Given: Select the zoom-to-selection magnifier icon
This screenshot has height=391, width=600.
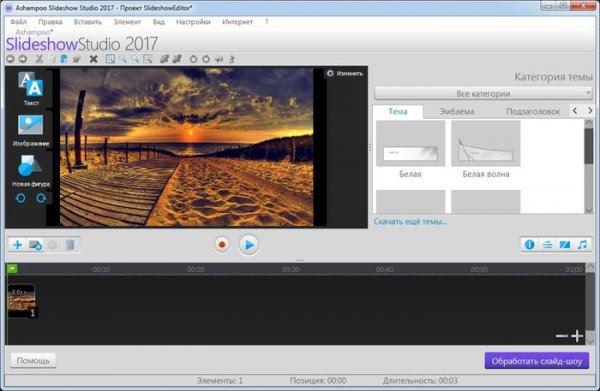Looking at the screenshot, I should pos(110,59).
